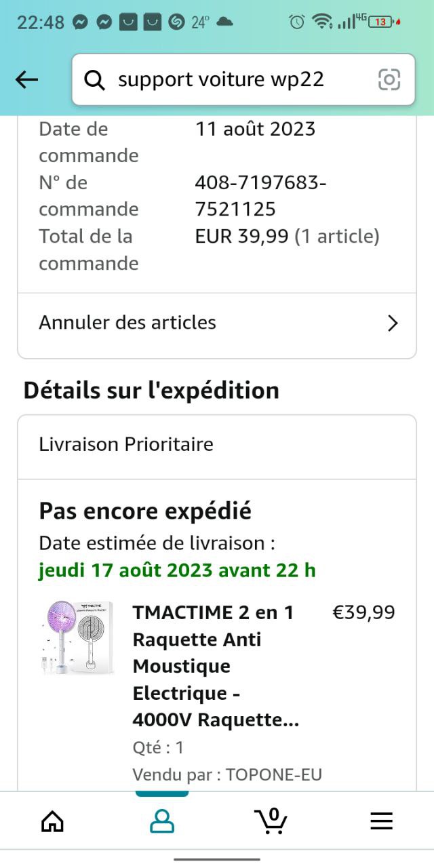Go to Home tab
Screen dimensions: 434x868
click(x=52, y=821)
